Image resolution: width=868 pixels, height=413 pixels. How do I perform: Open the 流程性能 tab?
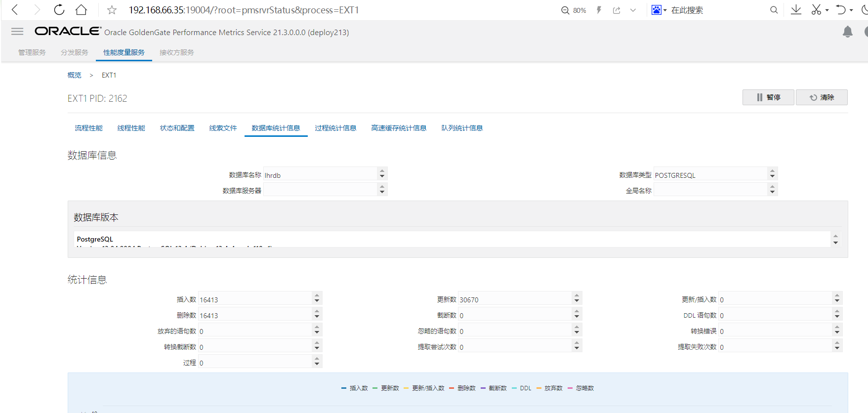(x=89, y=128)
